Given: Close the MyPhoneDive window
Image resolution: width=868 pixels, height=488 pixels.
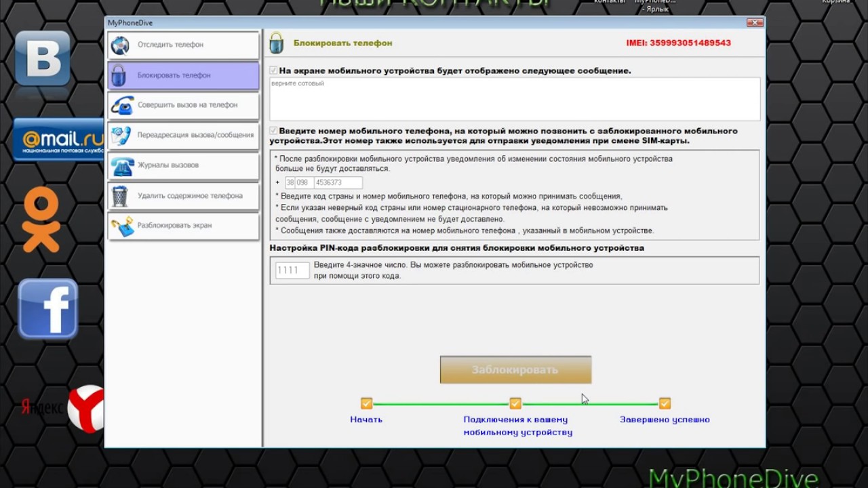Looking at the screenshot, I should [755, 22].
